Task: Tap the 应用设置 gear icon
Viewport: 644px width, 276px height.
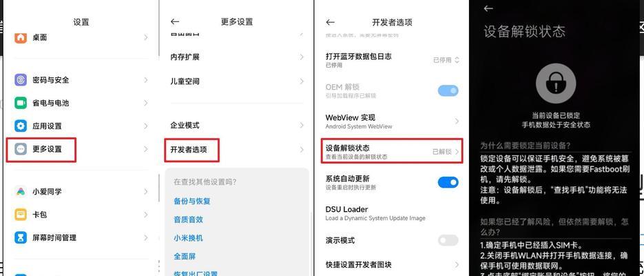Action: (21, 126)
